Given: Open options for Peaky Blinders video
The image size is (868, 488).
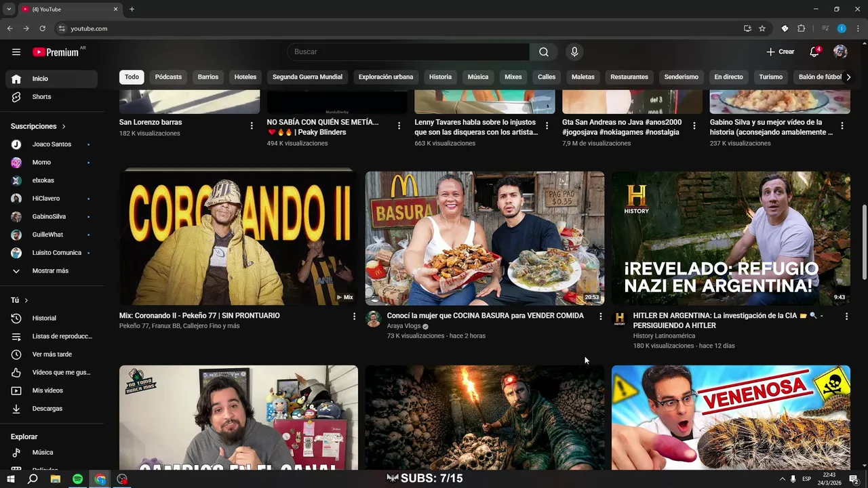Looking at the screenshot, I should tap(399, 125).
